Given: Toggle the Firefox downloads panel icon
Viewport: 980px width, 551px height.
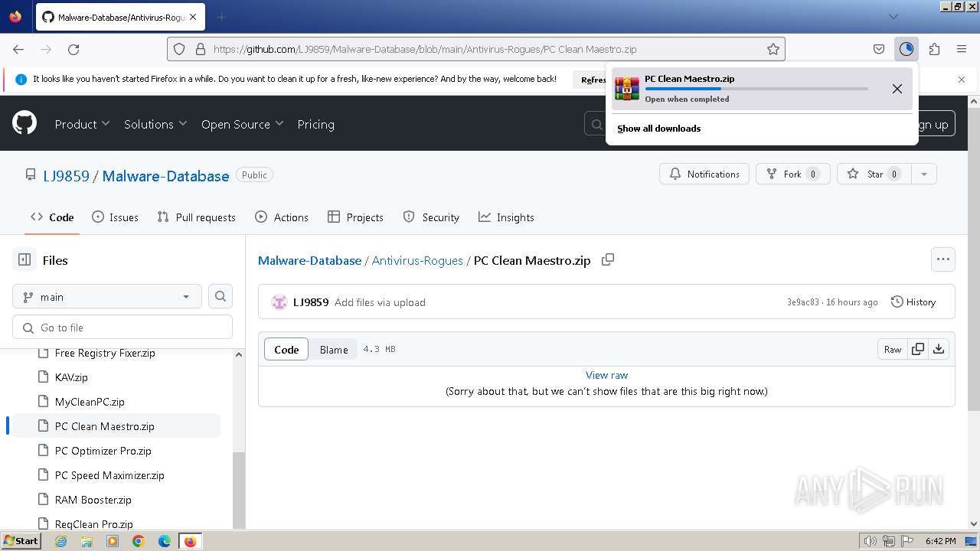Looking at the screenshot, I should pos(906,49).
